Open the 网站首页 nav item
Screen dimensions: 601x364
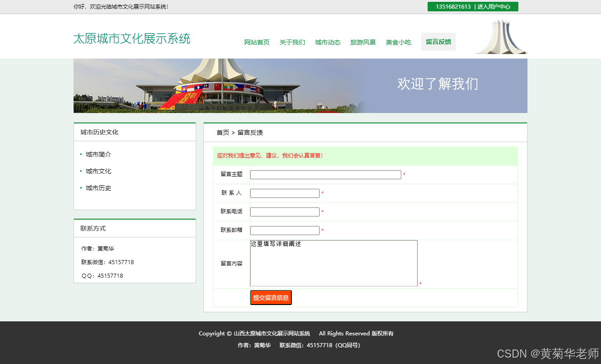257,42
